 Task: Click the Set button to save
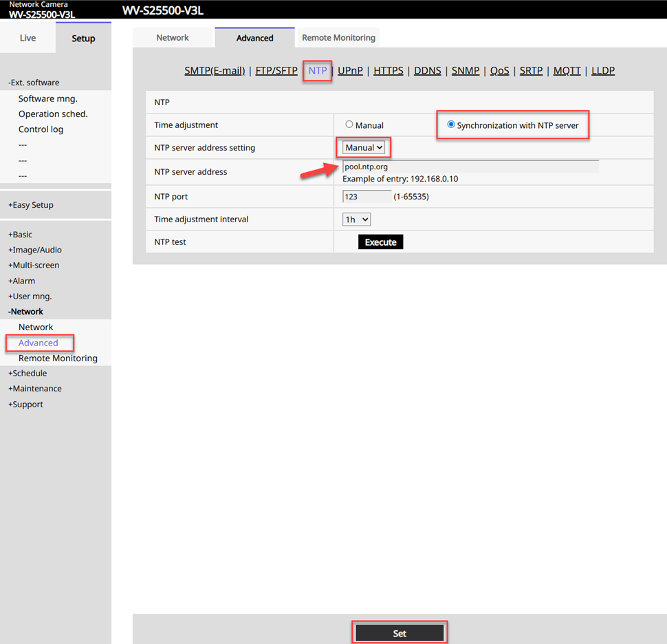pyautogui.click(x=400, y=633)
